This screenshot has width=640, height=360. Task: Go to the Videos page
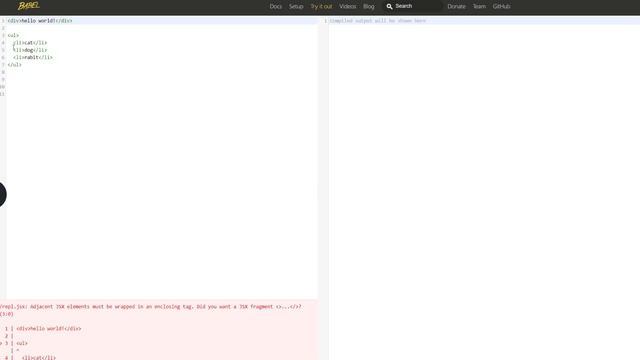tap(347, 7)
